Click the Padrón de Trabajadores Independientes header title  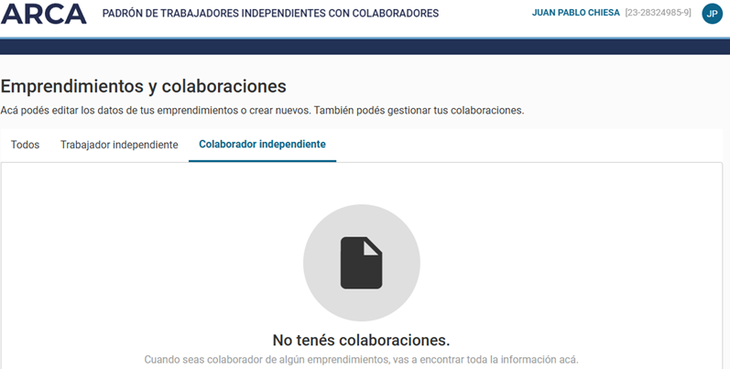coord(270,13)
